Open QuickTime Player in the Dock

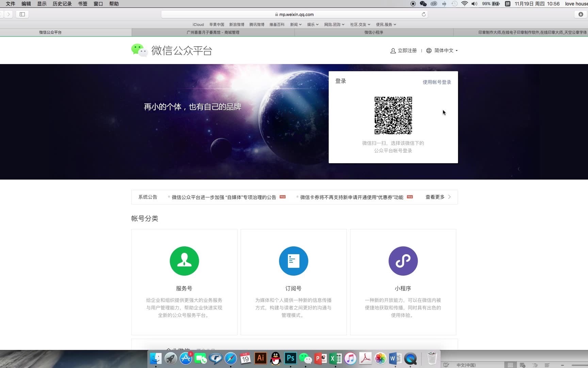click(410, 358)
